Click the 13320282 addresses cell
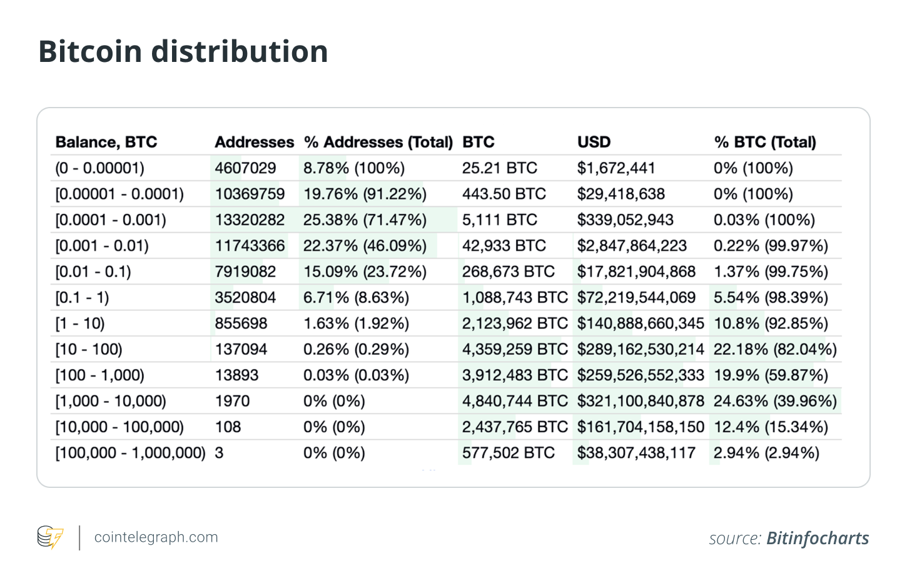Image resolution: width=907 pixels, height=588 pixels. 250,220
